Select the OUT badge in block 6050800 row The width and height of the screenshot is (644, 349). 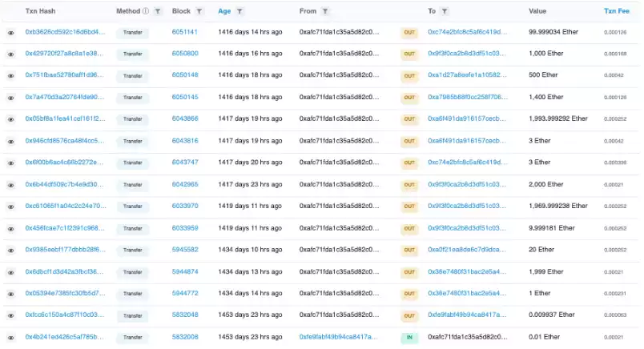pos(409,54)
